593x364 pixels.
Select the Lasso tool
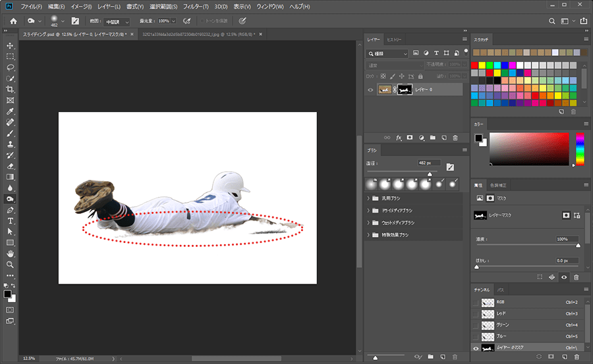click(10, 68)
